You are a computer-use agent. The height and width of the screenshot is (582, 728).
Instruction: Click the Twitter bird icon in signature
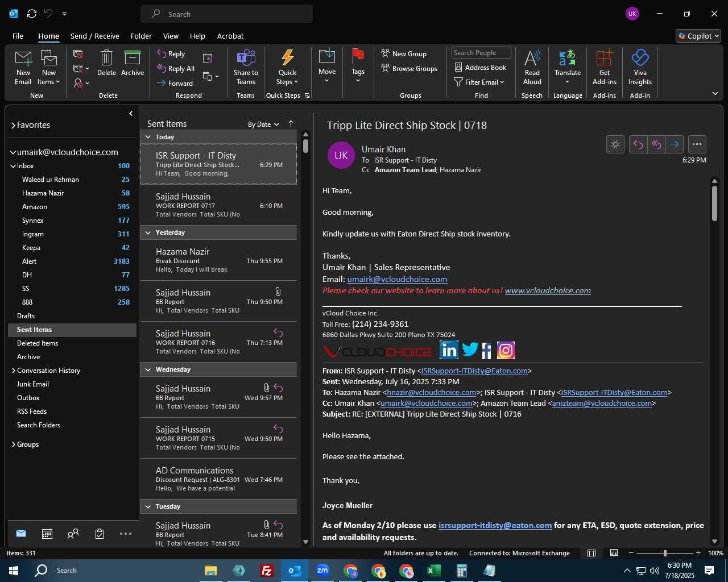[x=470, y=350]
